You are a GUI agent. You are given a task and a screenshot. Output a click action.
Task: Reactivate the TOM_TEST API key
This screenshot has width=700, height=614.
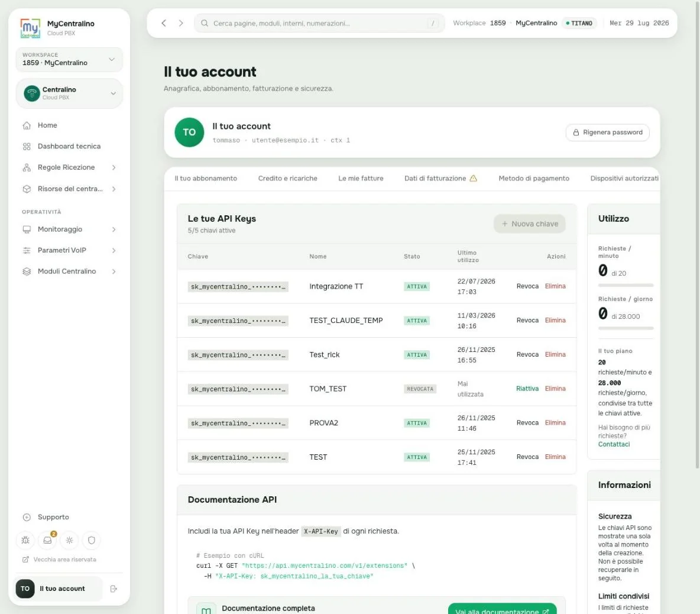(527, 389)
